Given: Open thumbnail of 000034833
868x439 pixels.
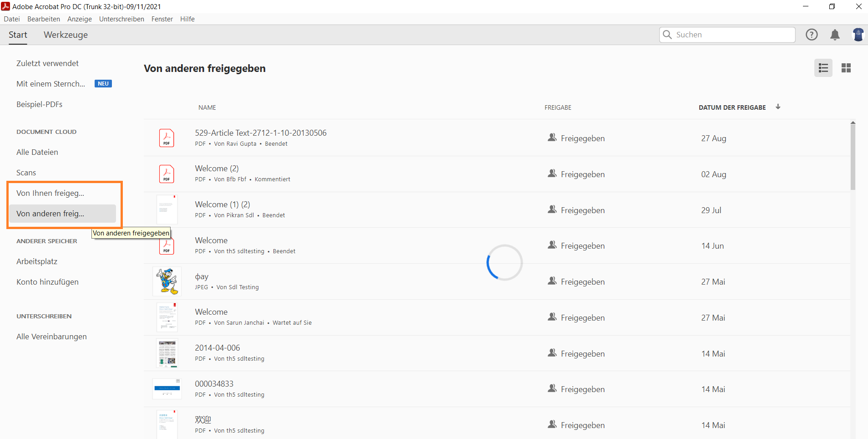Looking at the screenshot, I should [x=167, y=389].
